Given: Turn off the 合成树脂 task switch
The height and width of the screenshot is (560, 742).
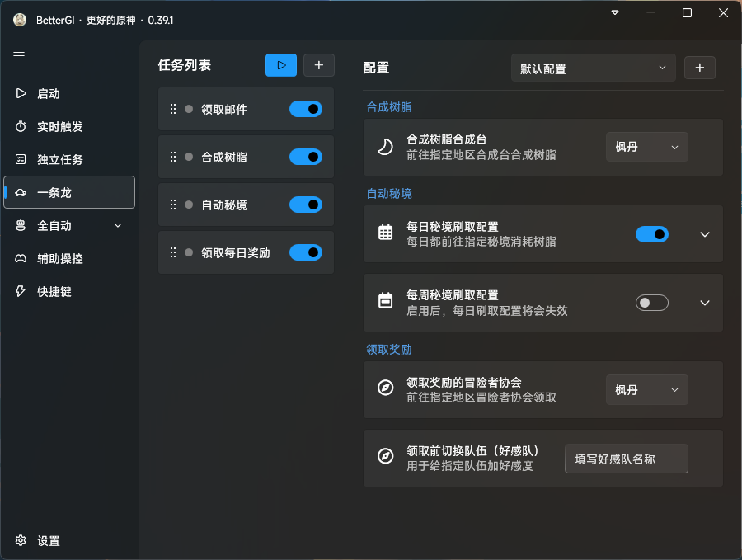Looking at the screenshot, I should click(306, 157).
